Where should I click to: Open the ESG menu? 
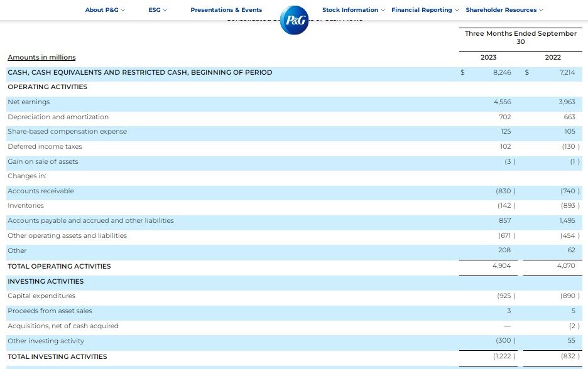pos(155,10)
